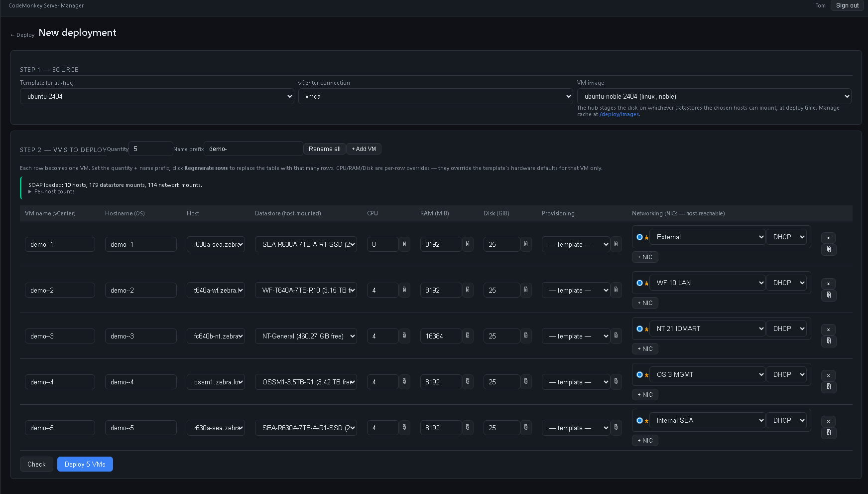Click the copy icon beside demo--3 RAM field
Image resolution: width=868 pixels, height=494 pixels.
point(468,336)
